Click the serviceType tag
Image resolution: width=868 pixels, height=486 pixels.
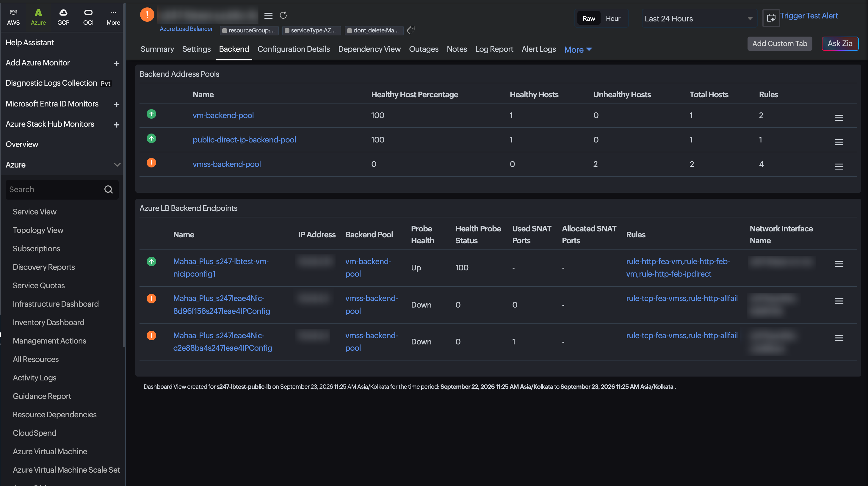pyautogui.click(x=311, y=30)
